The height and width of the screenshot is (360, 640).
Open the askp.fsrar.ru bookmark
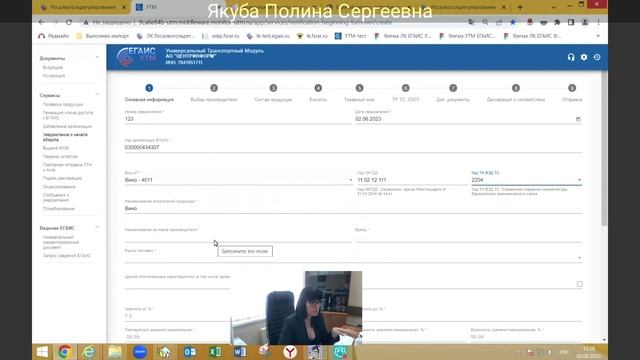point(221,36)
